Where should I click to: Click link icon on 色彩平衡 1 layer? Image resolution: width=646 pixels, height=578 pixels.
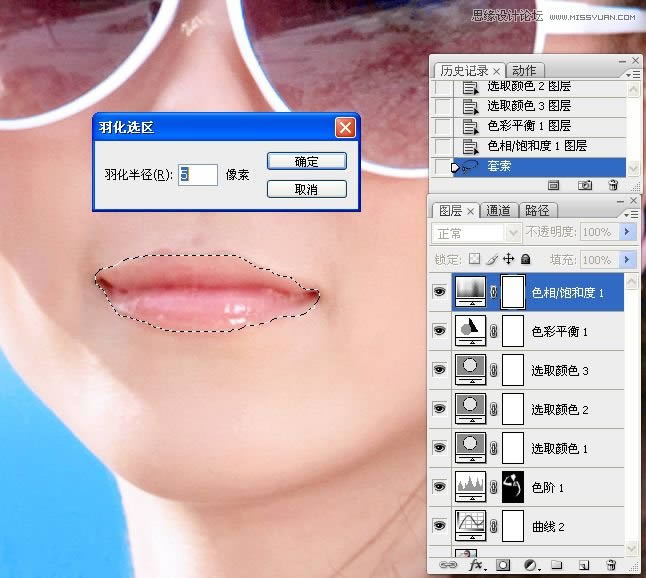[x=494, y=331]
